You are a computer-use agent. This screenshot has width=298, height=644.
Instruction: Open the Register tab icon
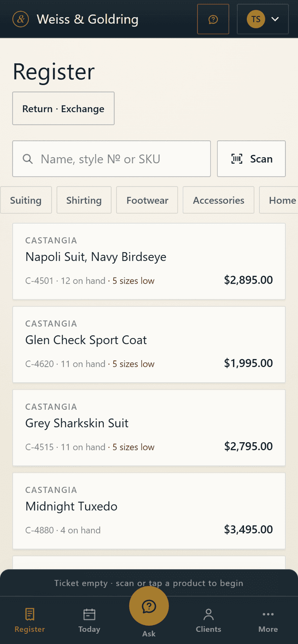30,614
